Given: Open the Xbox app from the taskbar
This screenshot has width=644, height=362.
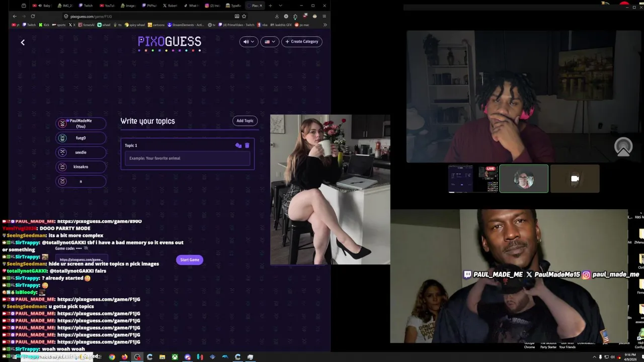Looking at the screenshot, I should point(175,357).
